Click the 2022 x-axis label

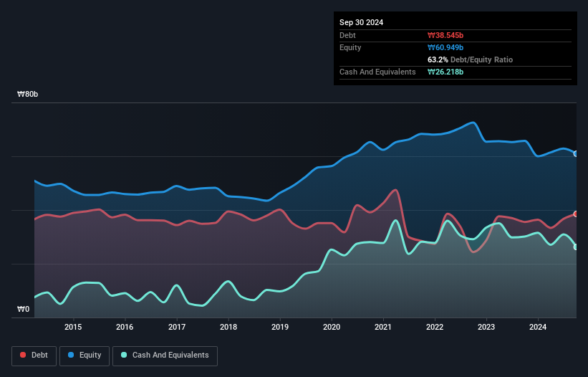[x=435, y=327]
